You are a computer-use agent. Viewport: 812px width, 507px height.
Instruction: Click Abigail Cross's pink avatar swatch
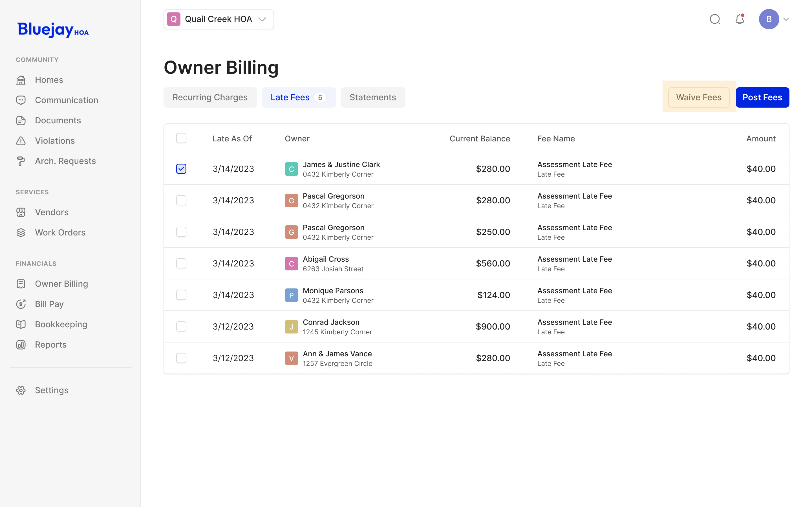[x=291, y=264]
